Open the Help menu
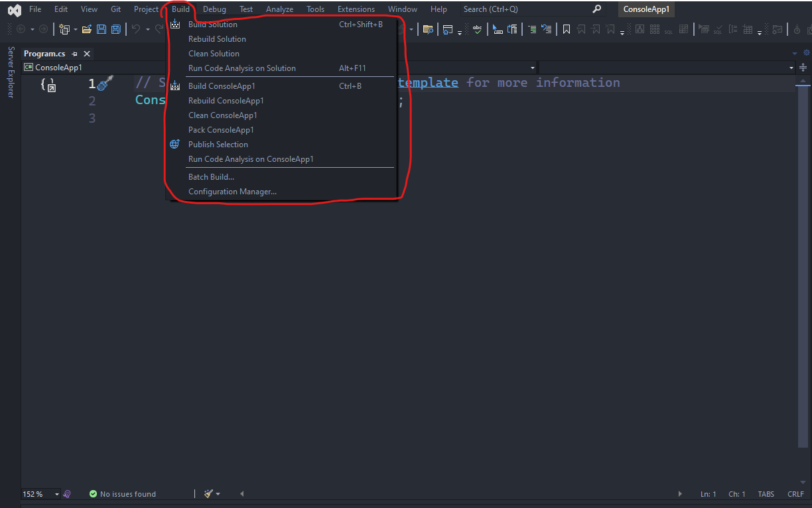This screenshot has width=812, height=508. [x=439, y=9]
